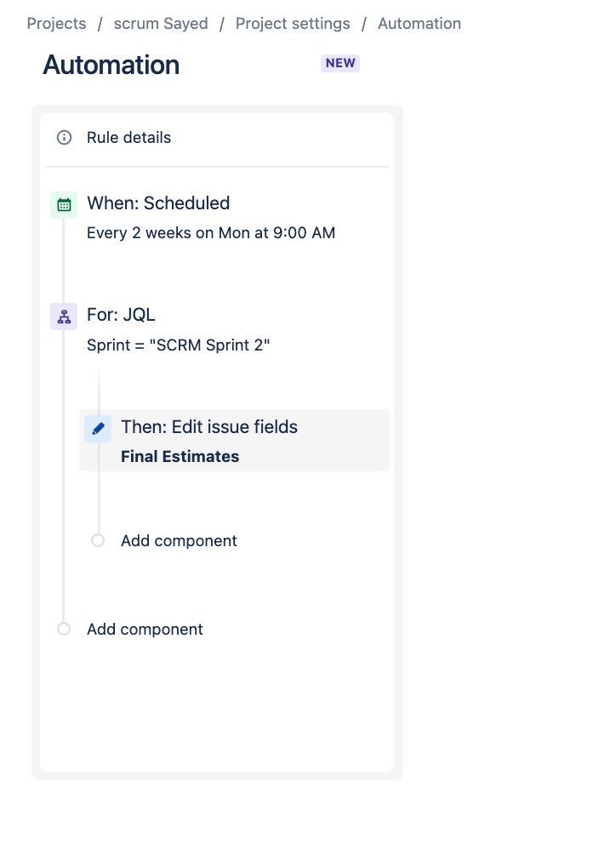This screenshot has height=844, width=616.
Task: Open Project settings from the breadcrumb
Action: point(293,23)
